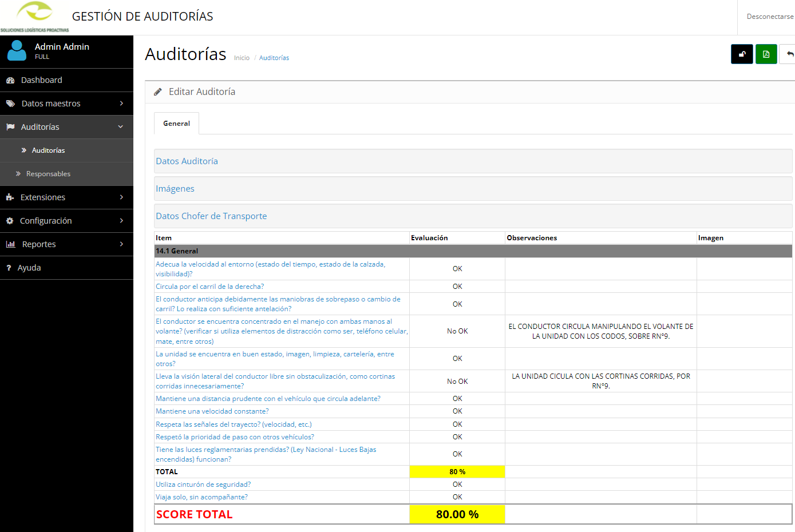795x532 pixels.
Task: Expand the Datos Auditoría panel
Action: click(x=187, y=161)
